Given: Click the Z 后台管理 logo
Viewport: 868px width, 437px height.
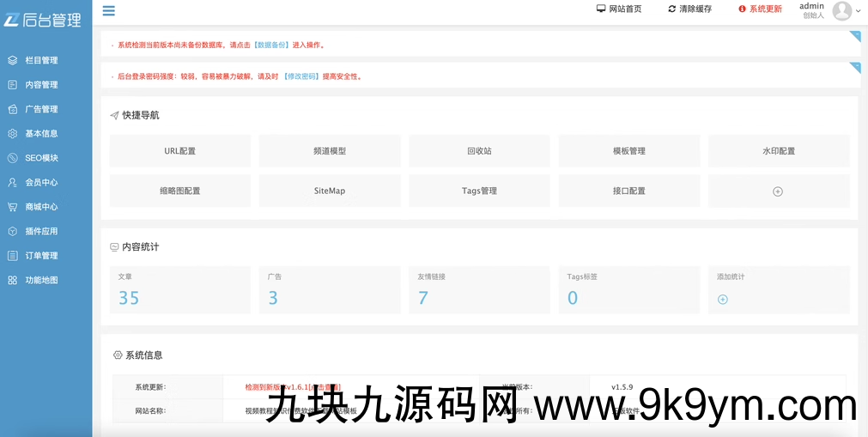Looking at the screenshot, I should click(x=43, y=20).
